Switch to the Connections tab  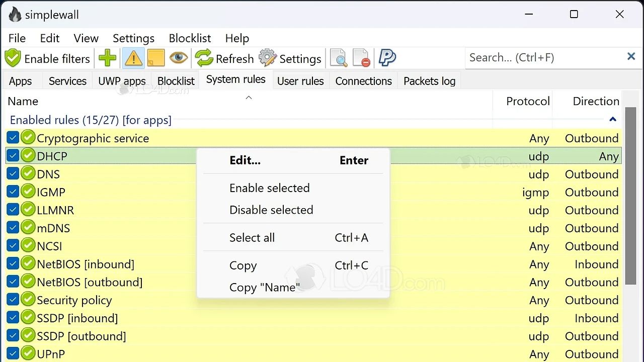(x=363, y=81)
